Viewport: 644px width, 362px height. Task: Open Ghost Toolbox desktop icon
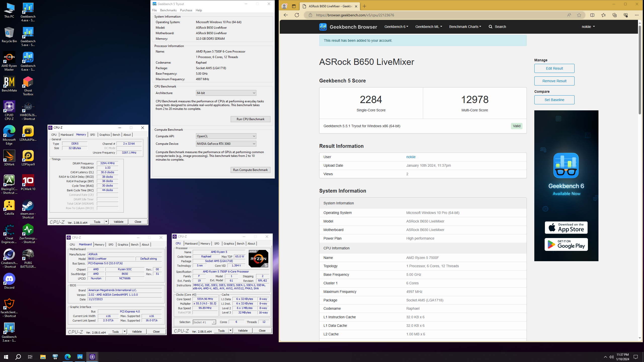[28, 86]
